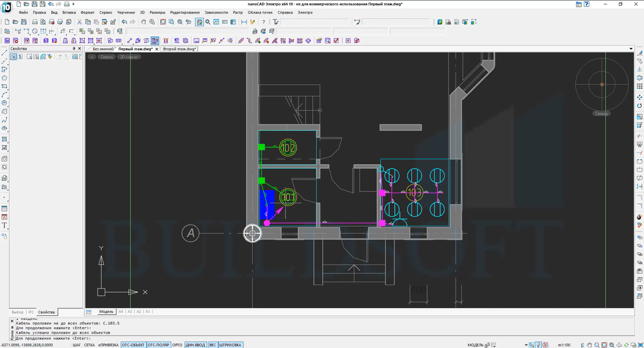Open the dimension style combo box
Screen dimensions: 644x348
396,22
